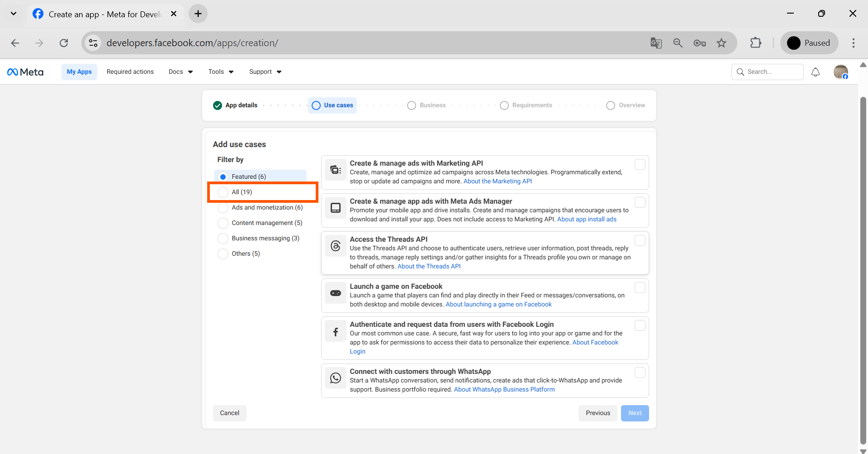Expand the Tools dropdown
The width and height of the screenshot is (868, 454).
221,72
